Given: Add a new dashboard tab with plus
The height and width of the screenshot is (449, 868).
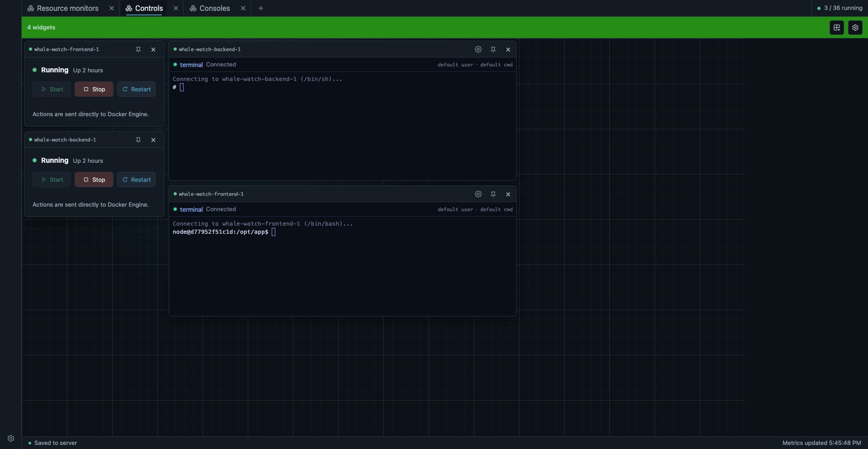Looking at the screenshot, I should coord(261,8).
